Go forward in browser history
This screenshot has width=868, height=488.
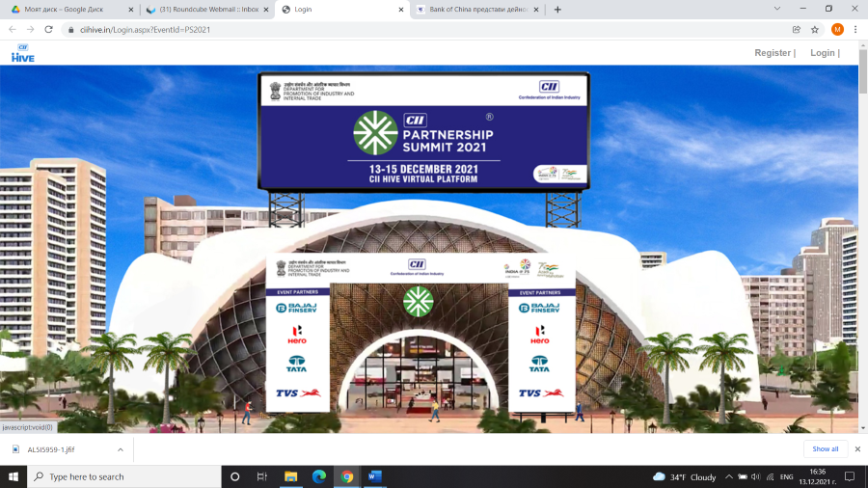31,29
